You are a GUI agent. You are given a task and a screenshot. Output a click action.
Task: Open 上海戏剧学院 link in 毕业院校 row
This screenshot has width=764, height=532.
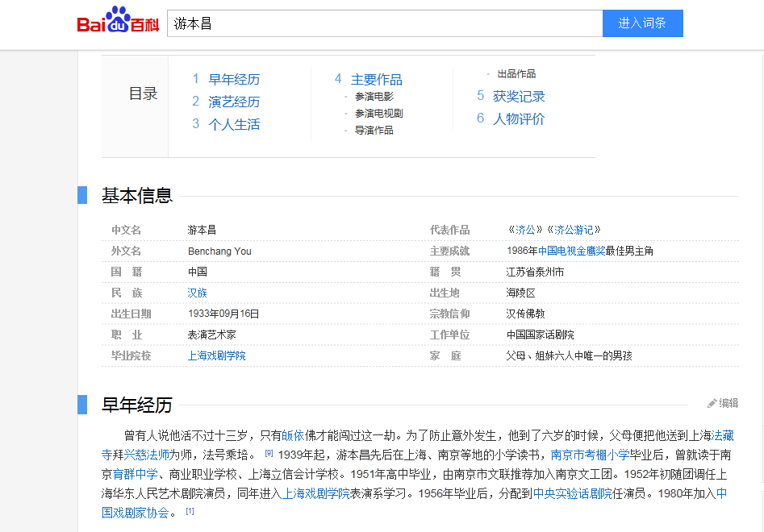[x=217, y=355]
